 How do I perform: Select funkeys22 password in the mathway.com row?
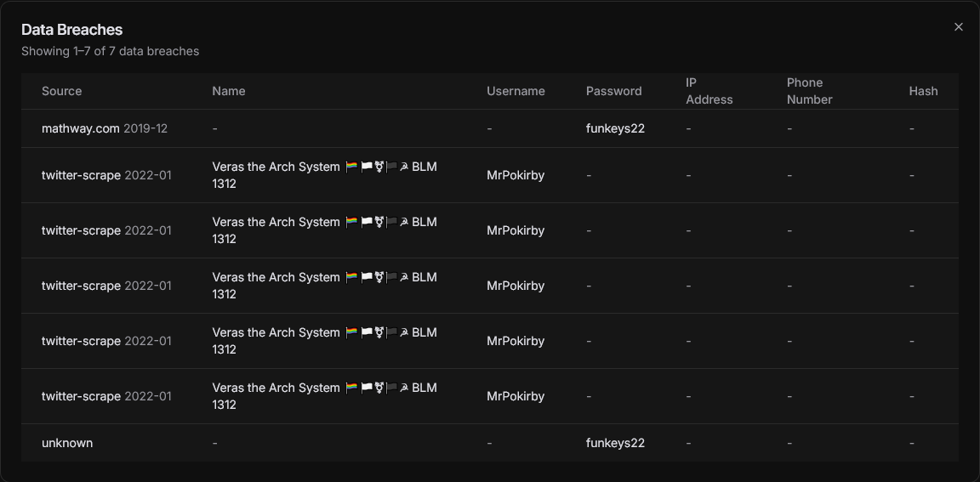coord(615,128)
